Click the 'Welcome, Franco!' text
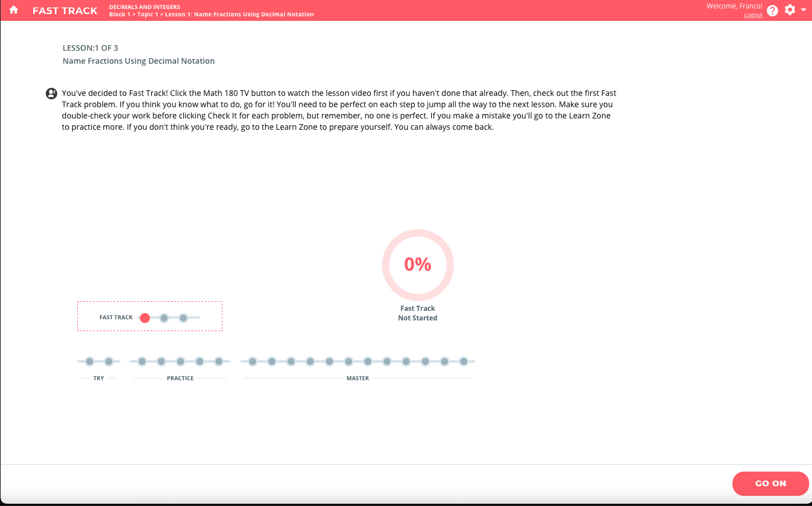The height and width of the screenshot is (506, 812). [734, 6]
